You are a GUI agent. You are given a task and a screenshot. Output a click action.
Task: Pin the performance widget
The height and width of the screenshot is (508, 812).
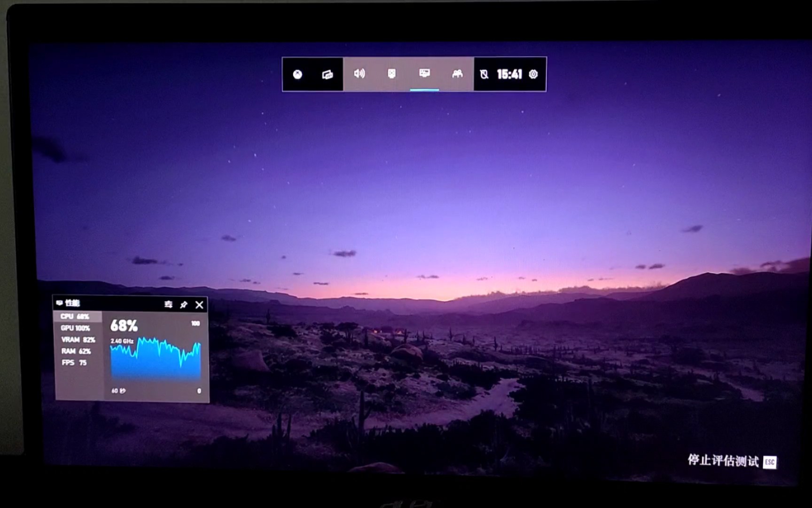point(184,305)
